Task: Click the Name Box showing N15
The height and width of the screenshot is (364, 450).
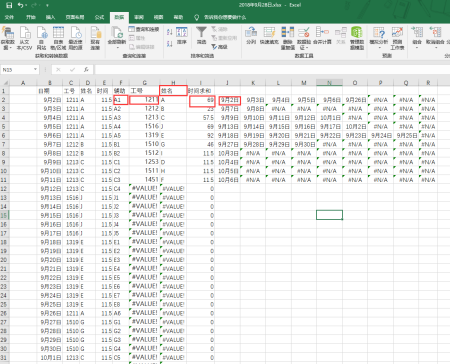Action: (x=17, y=70)
